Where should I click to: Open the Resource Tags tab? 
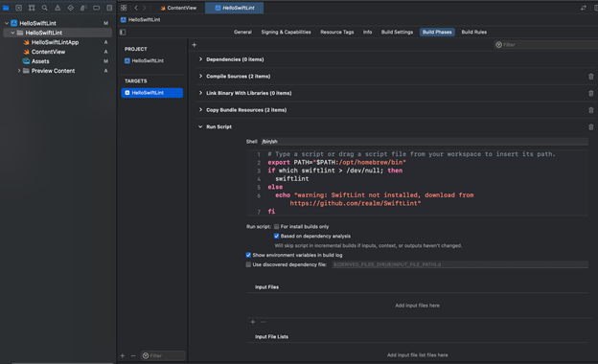pyautogui.click(x=337, y=32)
